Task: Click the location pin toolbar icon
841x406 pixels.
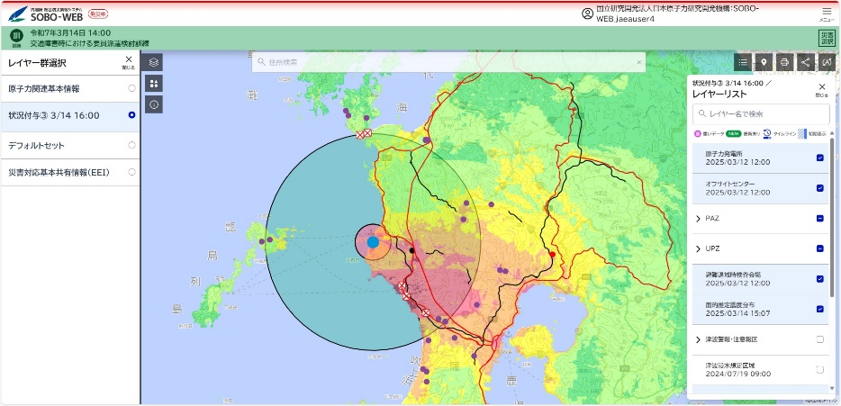Action: pos(764,62)
